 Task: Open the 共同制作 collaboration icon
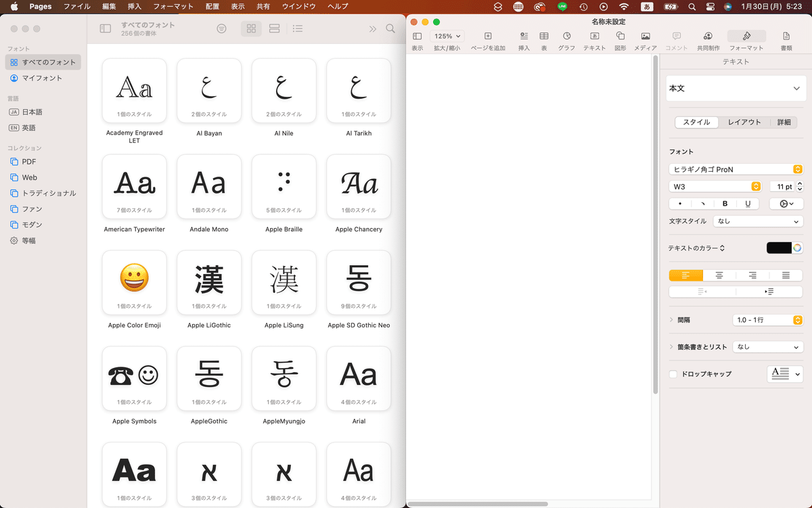coord(708,36)
